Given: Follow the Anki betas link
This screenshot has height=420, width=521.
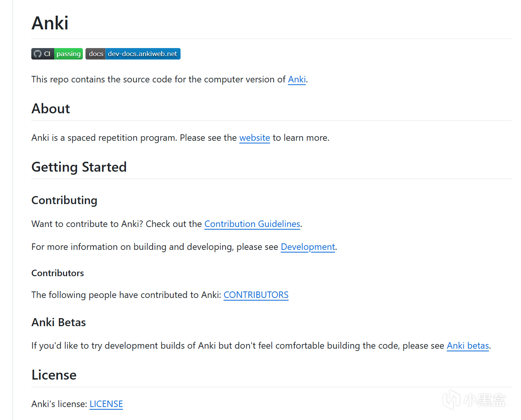Looking at the screenshot, I should [468, 346].
